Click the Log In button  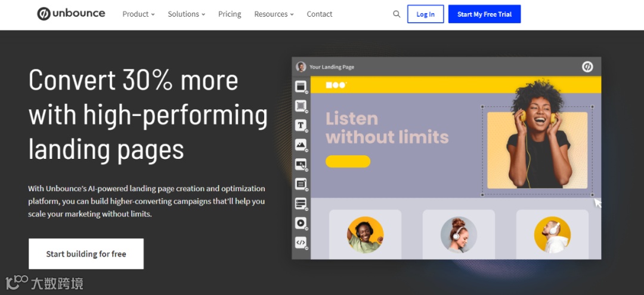[426, 14]
